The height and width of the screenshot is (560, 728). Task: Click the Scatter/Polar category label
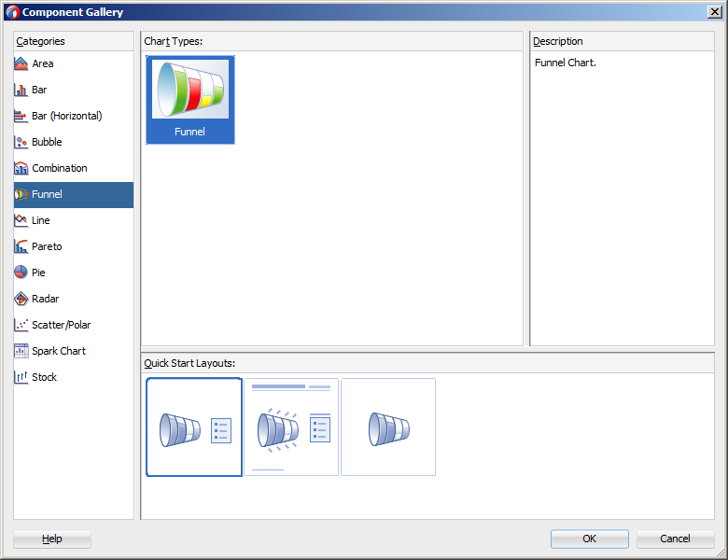click(x=62, y=325)
